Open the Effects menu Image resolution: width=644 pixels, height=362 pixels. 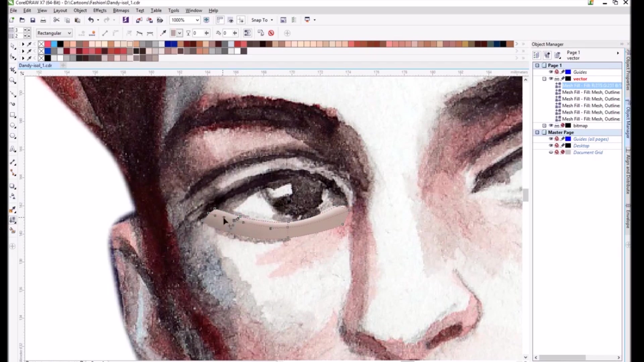100,10
